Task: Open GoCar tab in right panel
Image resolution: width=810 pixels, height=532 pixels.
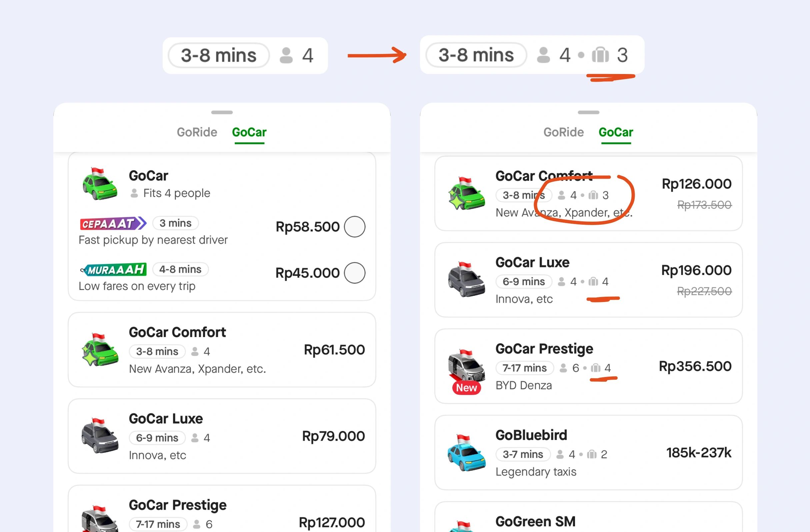Action: point(616,132)
